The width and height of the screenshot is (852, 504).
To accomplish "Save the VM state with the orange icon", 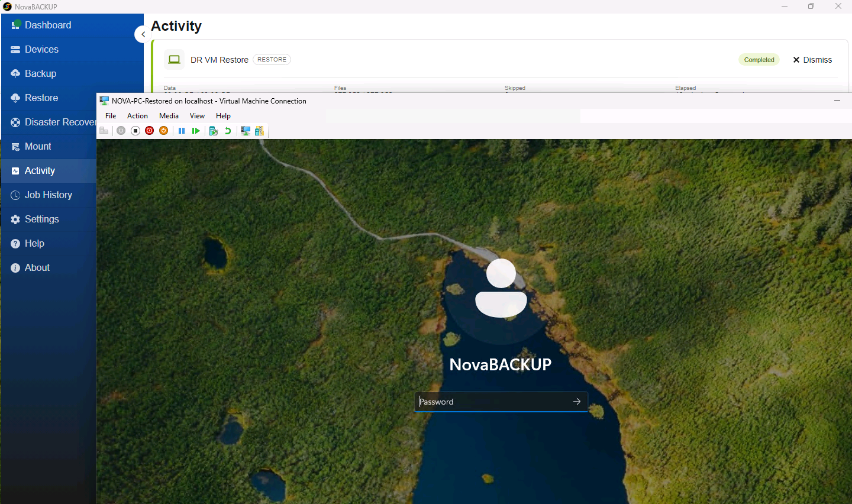I will click(x=163, y=131).
